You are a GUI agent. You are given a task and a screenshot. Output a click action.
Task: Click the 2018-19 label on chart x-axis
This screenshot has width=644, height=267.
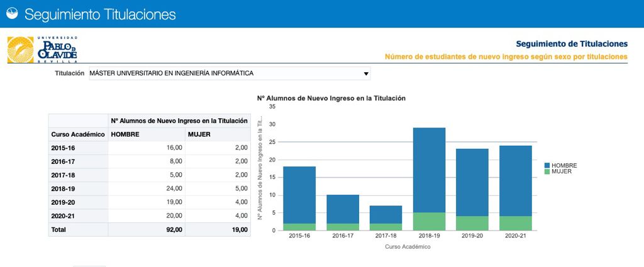pyautogui.click(x=429, y=236)
